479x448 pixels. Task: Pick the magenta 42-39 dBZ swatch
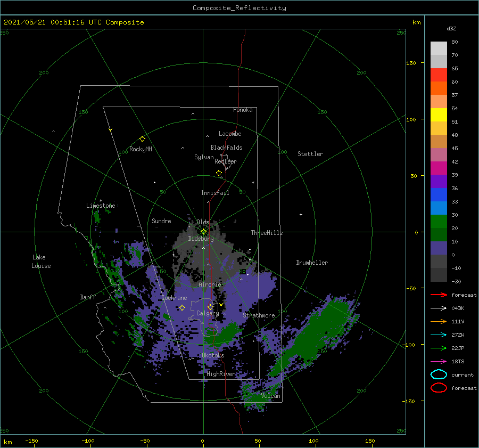click(439, 168)
